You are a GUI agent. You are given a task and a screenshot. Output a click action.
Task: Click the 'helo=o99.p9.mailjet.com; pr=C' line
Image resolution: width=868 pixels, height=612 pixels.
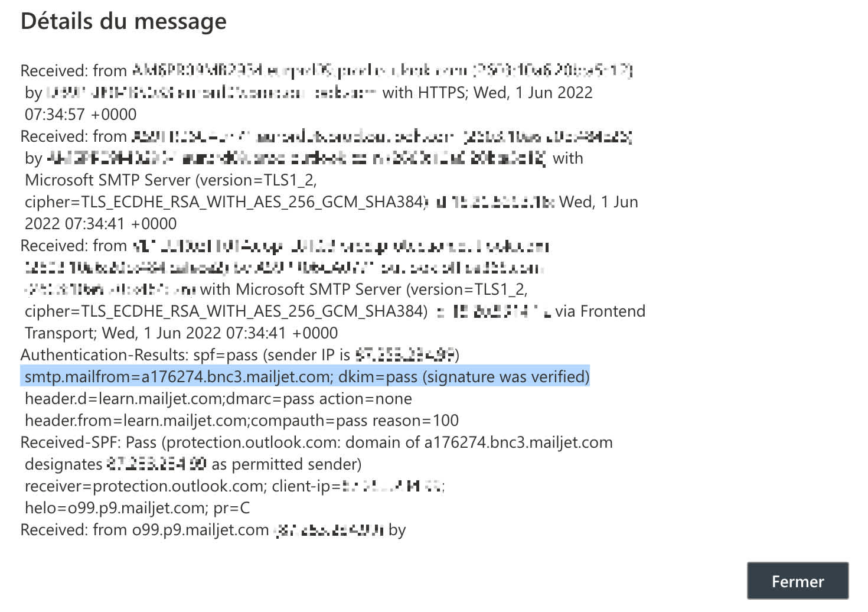click(x=137, y=508)
